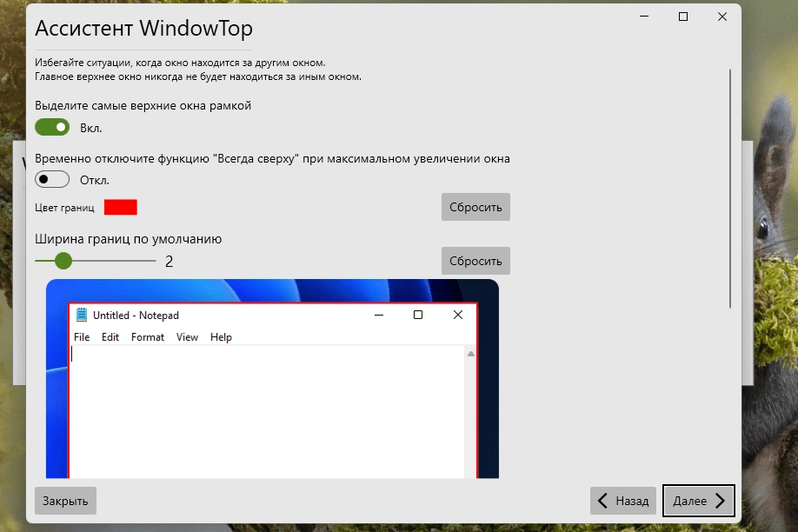Click the Закрыть button

tap(65, 501)
